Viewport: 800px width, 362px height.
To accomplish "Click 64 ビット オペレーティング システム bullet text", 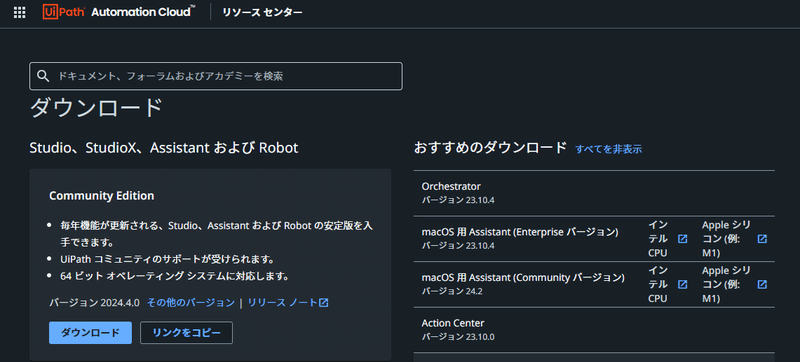I will click(175, 277).
